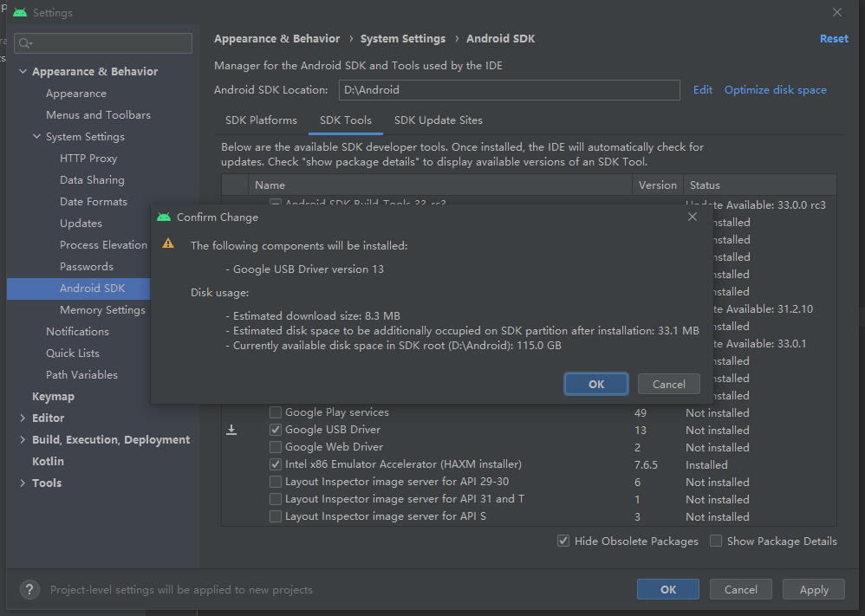Click the Android SDK Location field
Viewport: 865px width, 616px height.
[509, 90]
